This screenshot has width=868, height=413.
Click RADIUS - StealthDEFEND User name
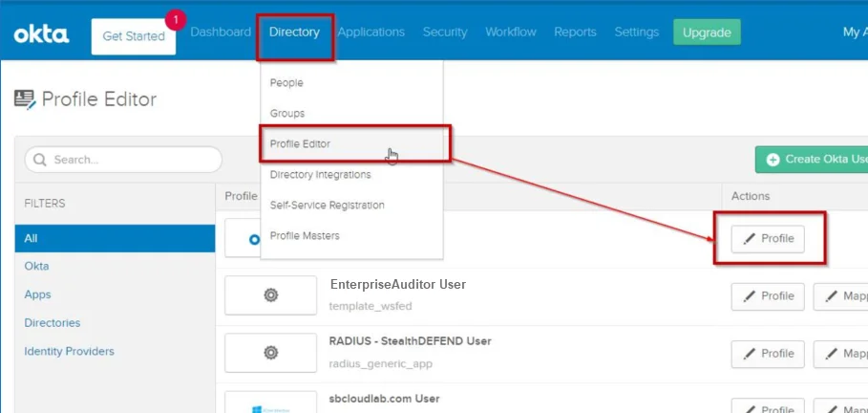click(410, 341)
